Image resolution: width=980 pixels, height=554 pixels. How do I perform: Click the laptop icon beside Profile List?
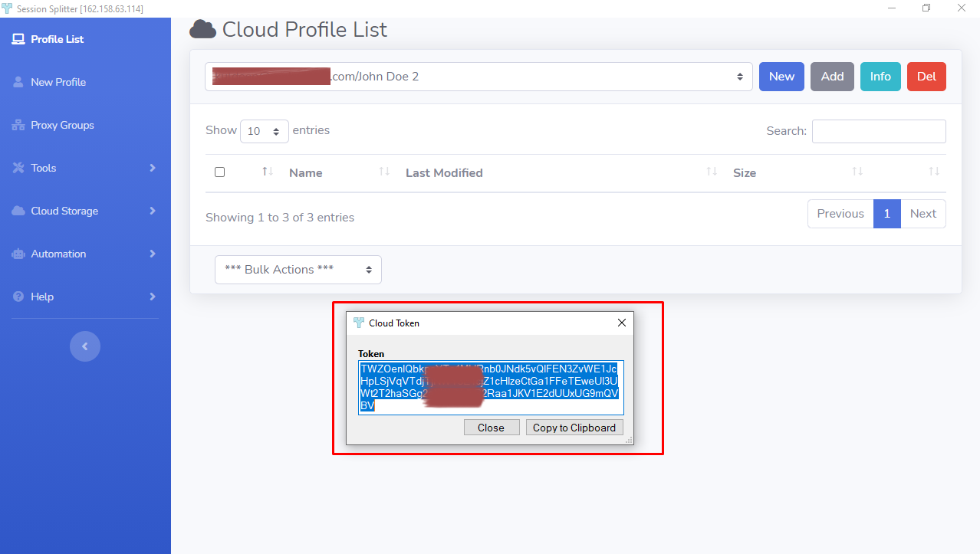coord(18,39)
